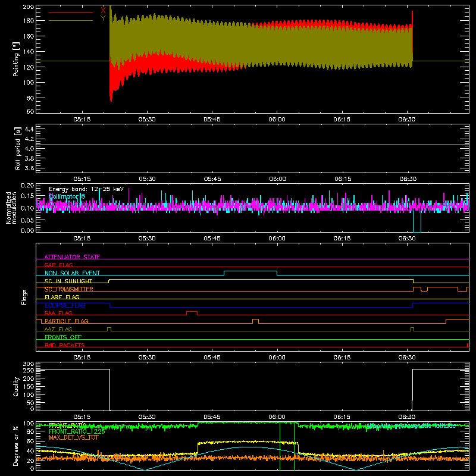
Task: Click 05:15 time label under Pointing plot
Action: point(82,120)
